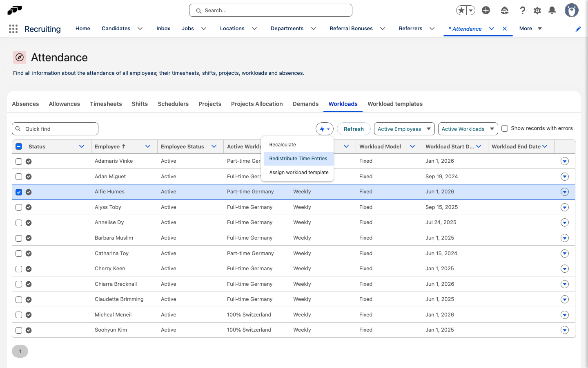Expand the More navigation menu
The image size is (588, 368).
pos(530,29)
